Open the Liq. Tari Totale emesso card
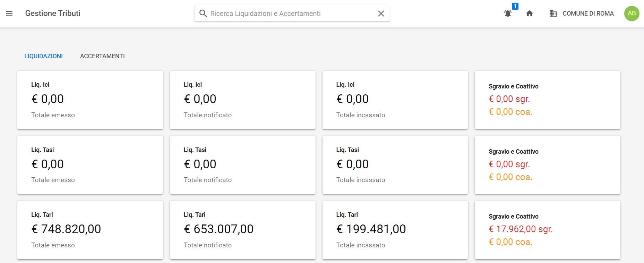Image resolution: width=644 pixels, height=263 pixels. point(90,230)
